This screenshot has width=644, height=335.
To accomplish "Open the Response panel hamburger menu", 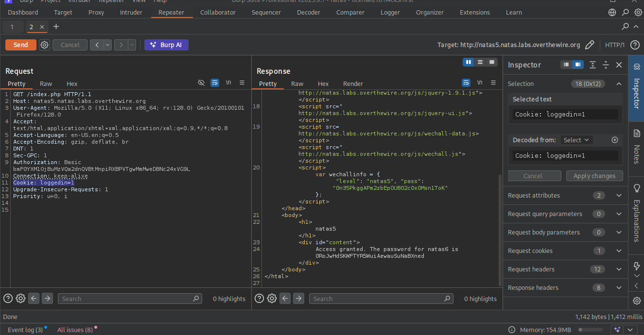I will (493, 83).
